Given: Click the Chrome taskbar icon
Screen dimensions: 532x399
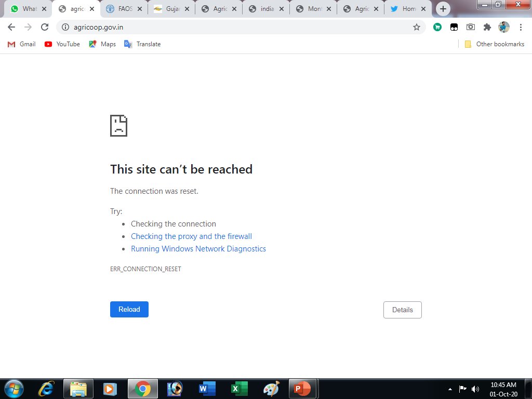Looking at the screenshot, I should click(x=142, y=389).
